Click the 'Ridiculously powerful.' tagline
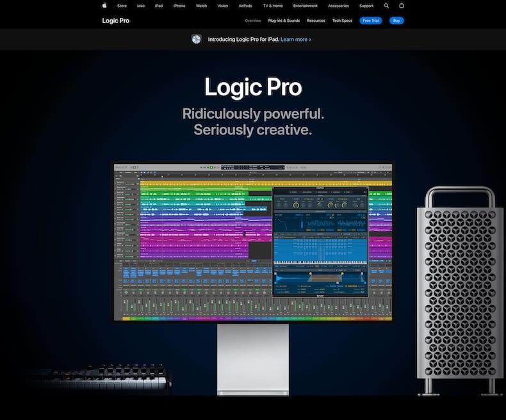The width and height of the screenshot is (506, 420). click(253, 114)
